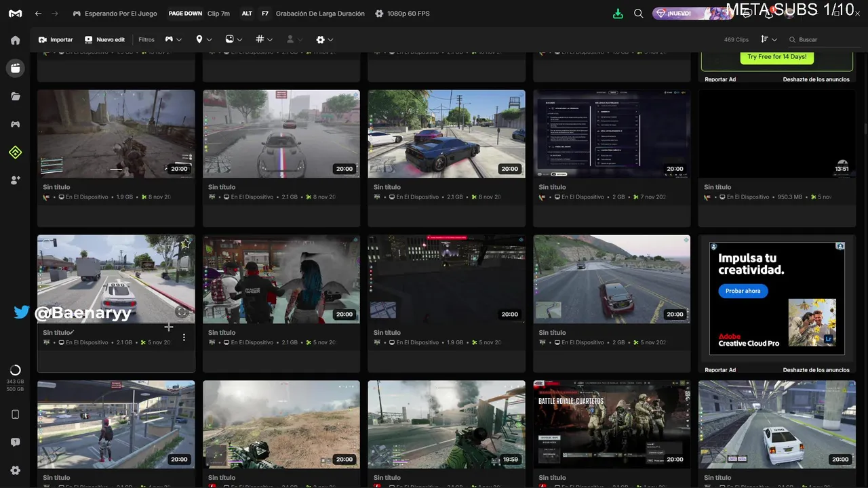Click the vertical scrollbar on the right edge

(x=865, y=129)
